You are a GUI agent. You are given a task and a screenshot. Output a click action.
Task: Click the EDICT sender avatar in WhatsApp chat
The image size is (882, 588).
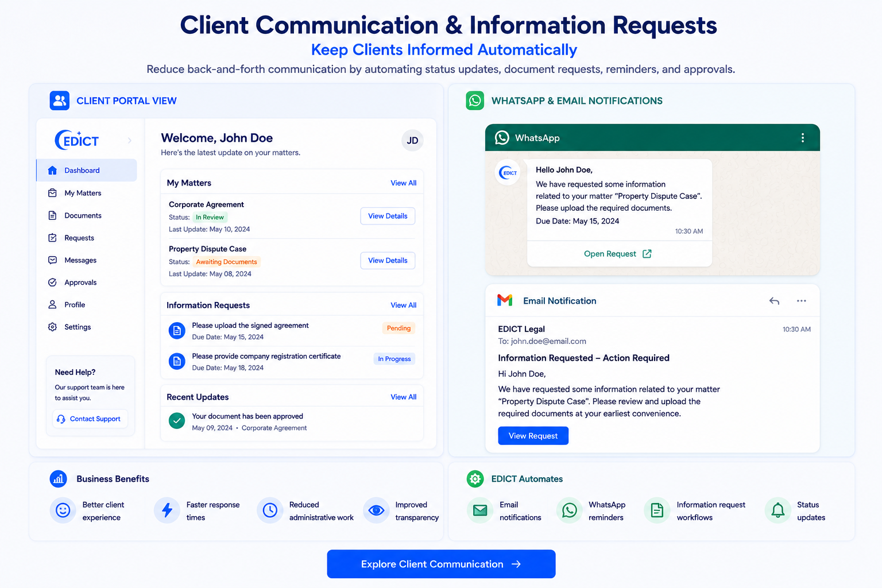pyautogui.click(x=508, y=172)
